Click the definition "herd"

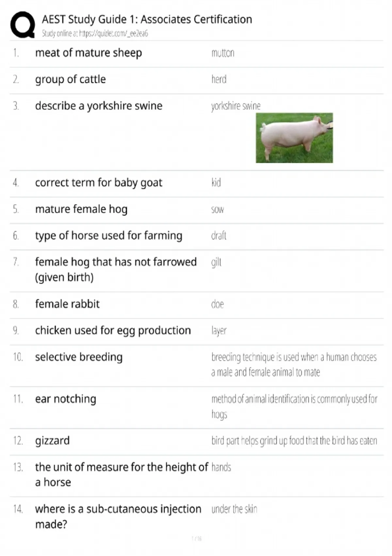click(219, 79)
